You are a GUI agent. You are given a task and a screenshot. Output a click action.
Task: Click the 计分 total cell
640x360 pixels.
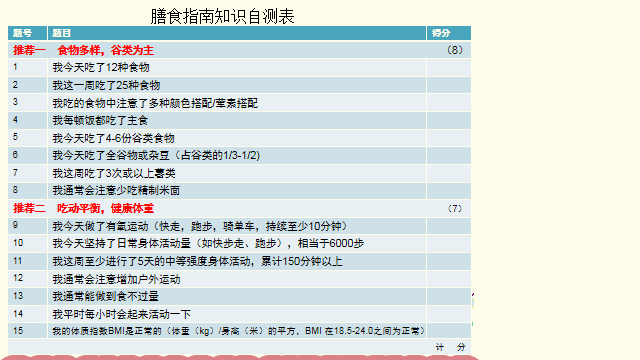click(x=451, y=347)
